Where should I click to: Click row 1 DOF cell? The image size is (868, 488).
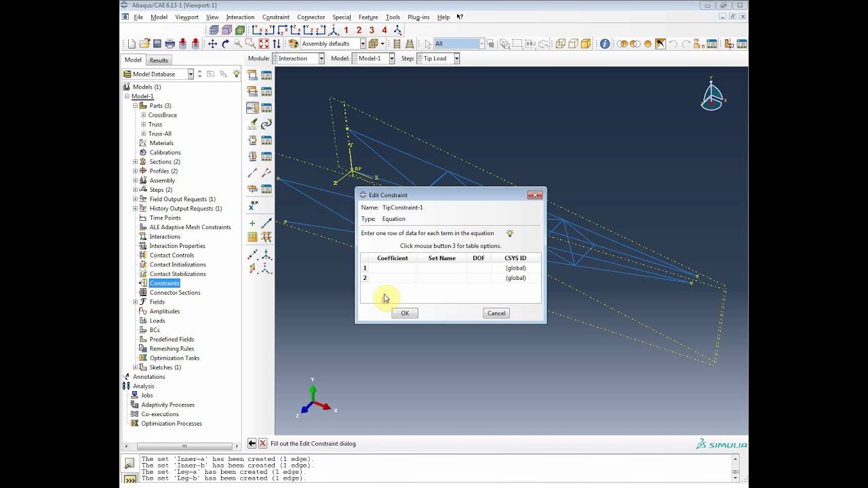tap(479, 268)
